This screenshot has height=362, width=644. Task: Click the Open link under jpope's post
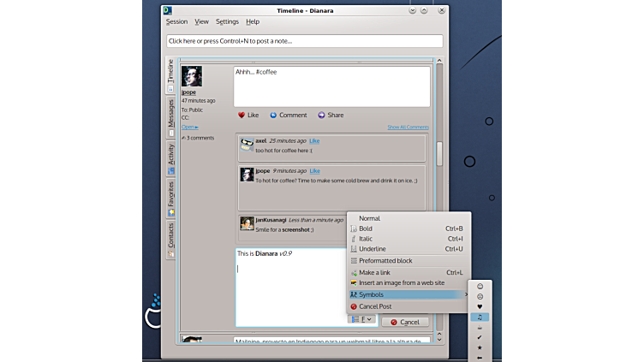[x=188, y=127]
